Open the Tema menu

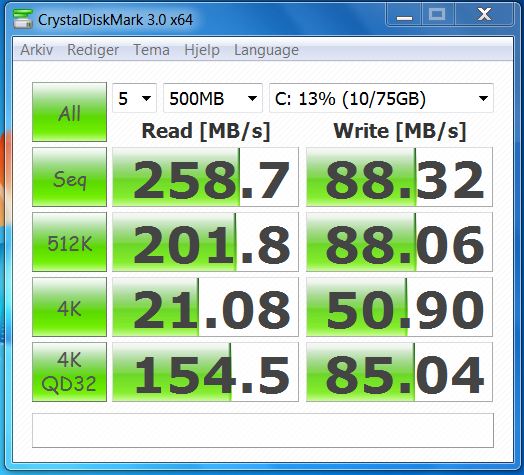[151, 50]
